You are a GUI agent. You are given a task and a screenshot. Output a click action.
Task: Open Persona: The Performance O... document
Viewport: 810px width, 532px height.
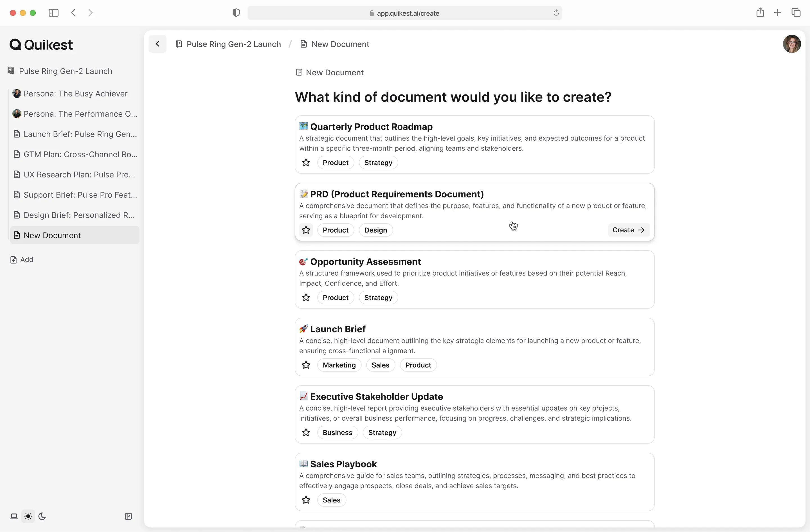(x=75, y=114)
